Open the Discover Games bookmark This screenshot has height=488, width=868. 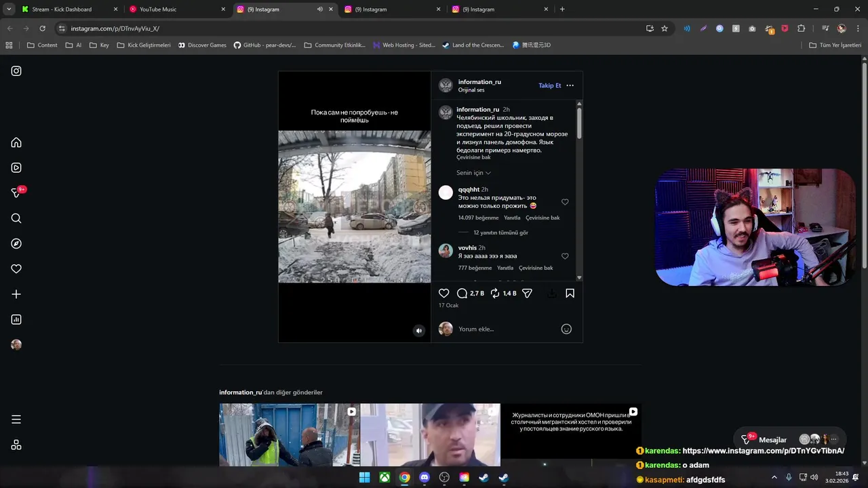(x=202, y=45)
